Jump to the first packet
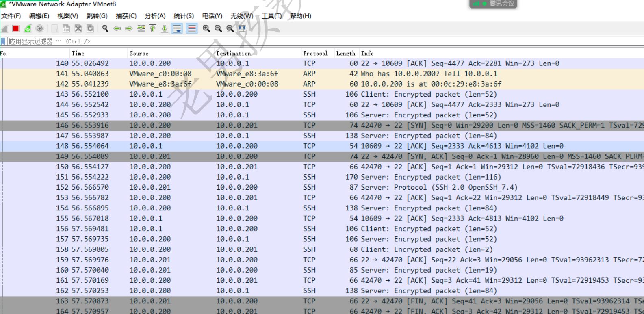This screenshot has height=314, width=644. 153,28
